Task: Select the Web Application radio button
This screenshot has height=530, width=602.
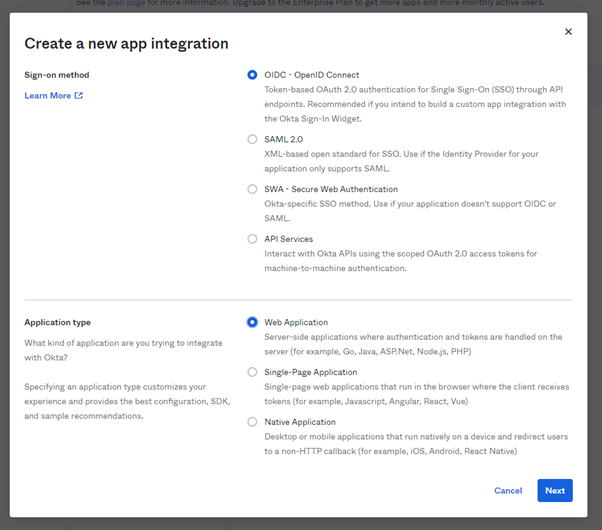Action: tap(252, 322)
